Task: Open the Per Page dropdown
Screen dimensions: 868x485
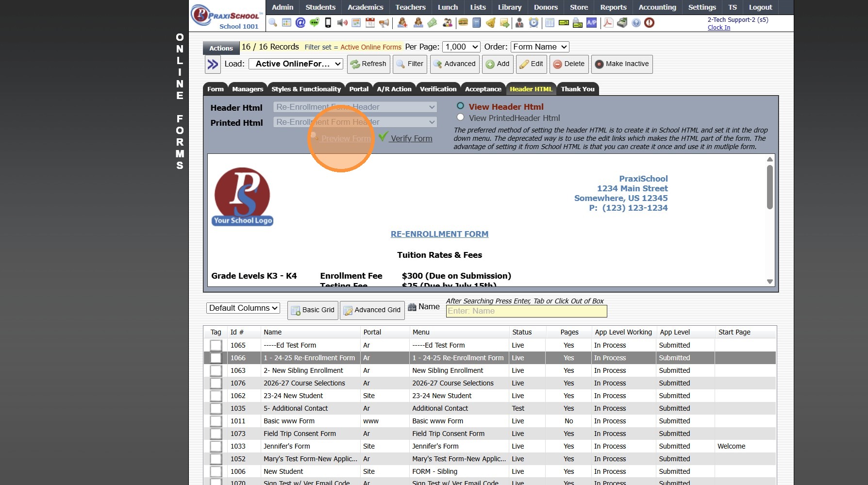Action: tap(461, 47)
